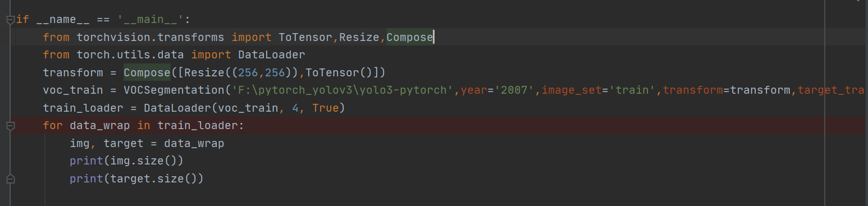This screenshot has height=206, width=868.
Task: Click data_wrap in the img, target assignment
Action: coord(194,144)
